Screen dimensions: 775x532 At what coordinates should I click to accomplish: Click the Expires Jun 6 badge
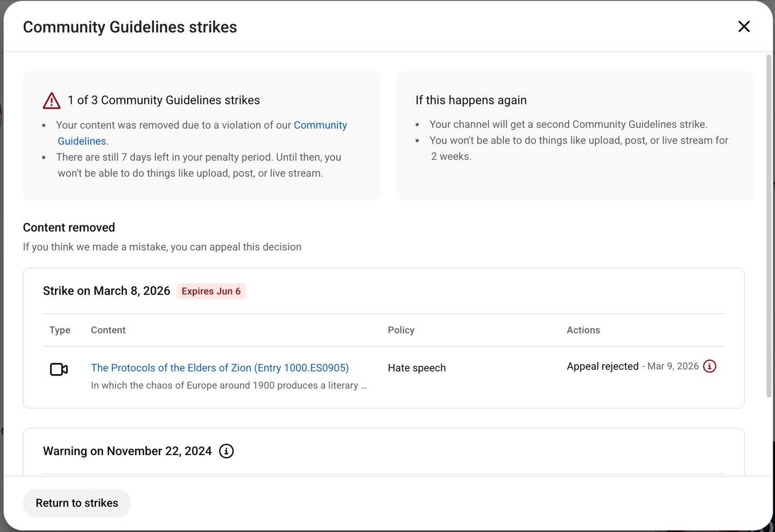click(x=210, y=291)
